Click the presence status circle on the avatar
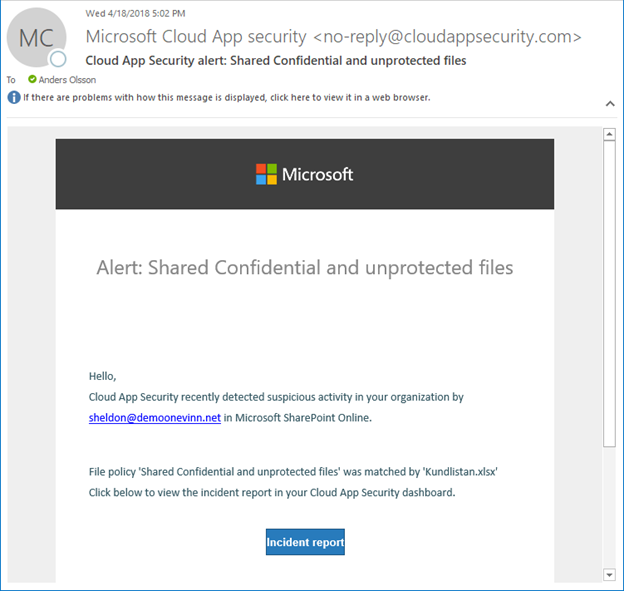Viewport: 624px width, 591px height. pos(58,60)
